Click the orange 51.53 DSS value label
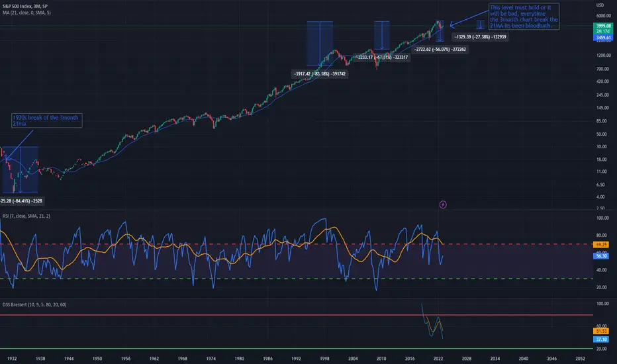This screenshot has height=364, width=617. pos(601,332)
